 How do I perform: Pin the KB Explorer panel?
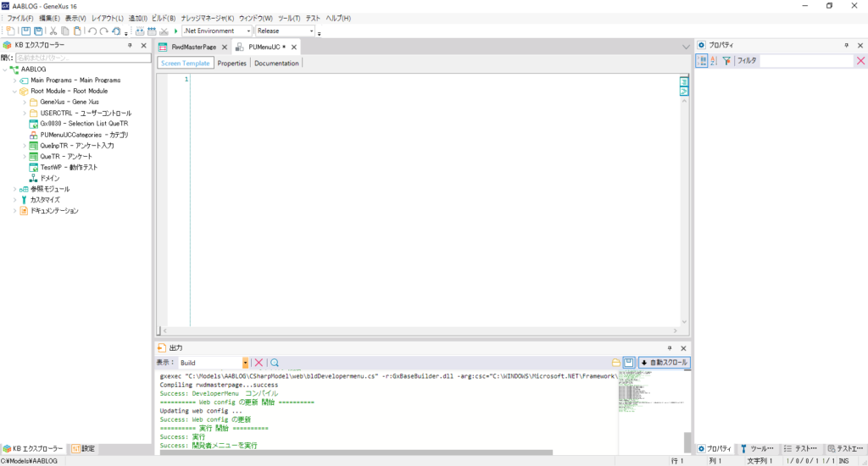130,46
